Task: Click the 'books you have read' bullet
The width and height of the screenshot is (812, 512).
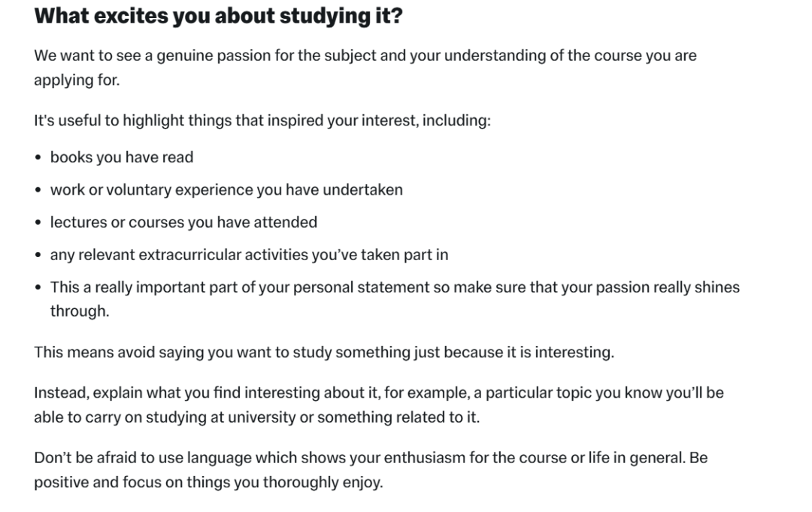Action: 122,157
